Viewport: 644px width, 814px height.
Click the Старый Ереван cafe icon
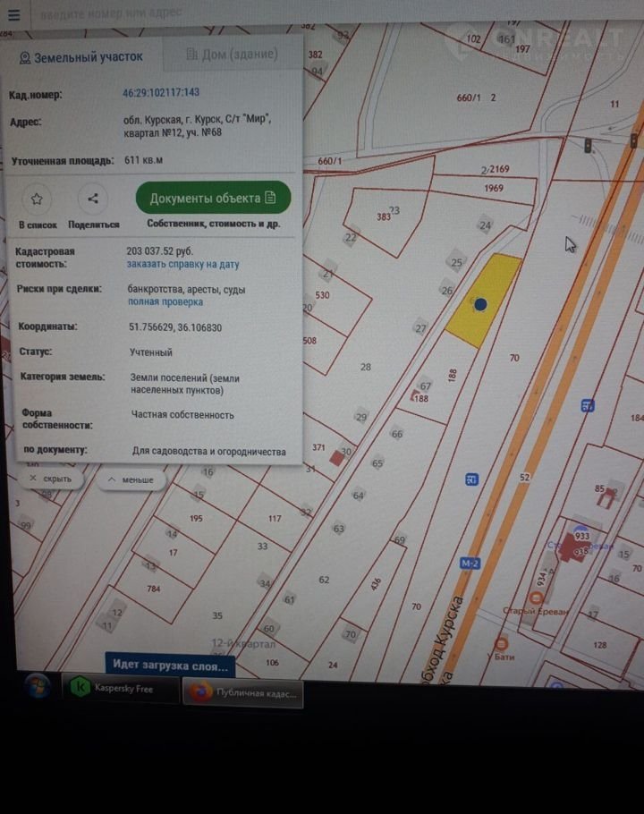coord(536,596)
